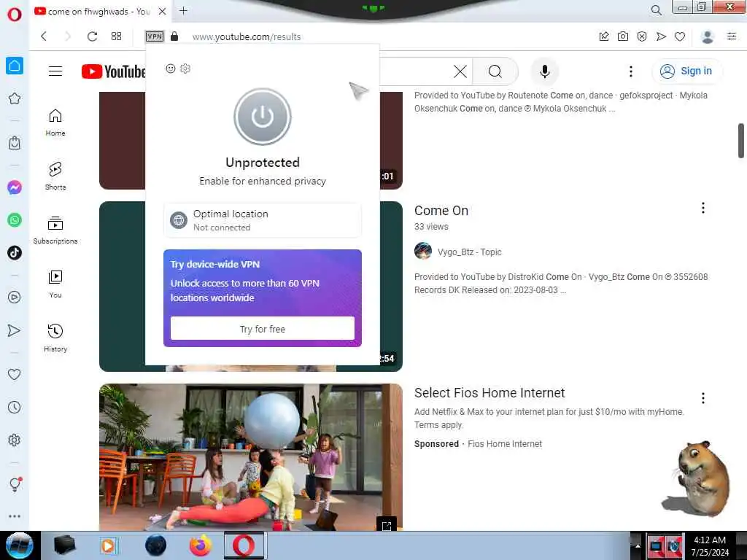
Task: Open new tab with plus button
Action: coord(183,11)
